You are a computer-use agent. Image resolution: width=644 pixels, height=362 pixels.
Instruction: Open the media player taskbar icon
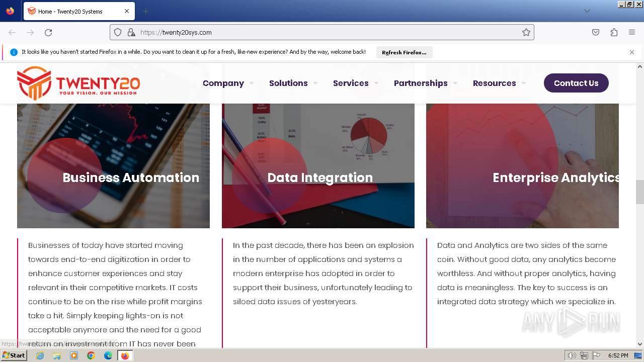coord(74,355)
